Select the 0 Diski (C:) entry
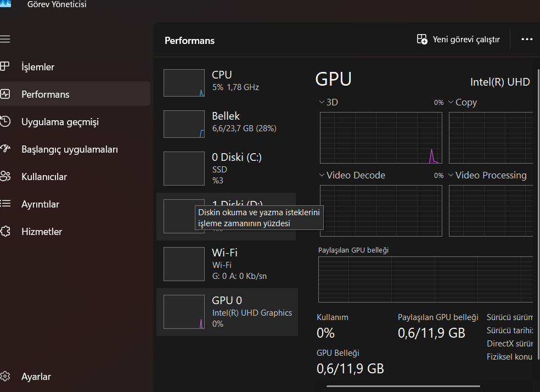The image size is (540, 392). [x=226, y=168]
